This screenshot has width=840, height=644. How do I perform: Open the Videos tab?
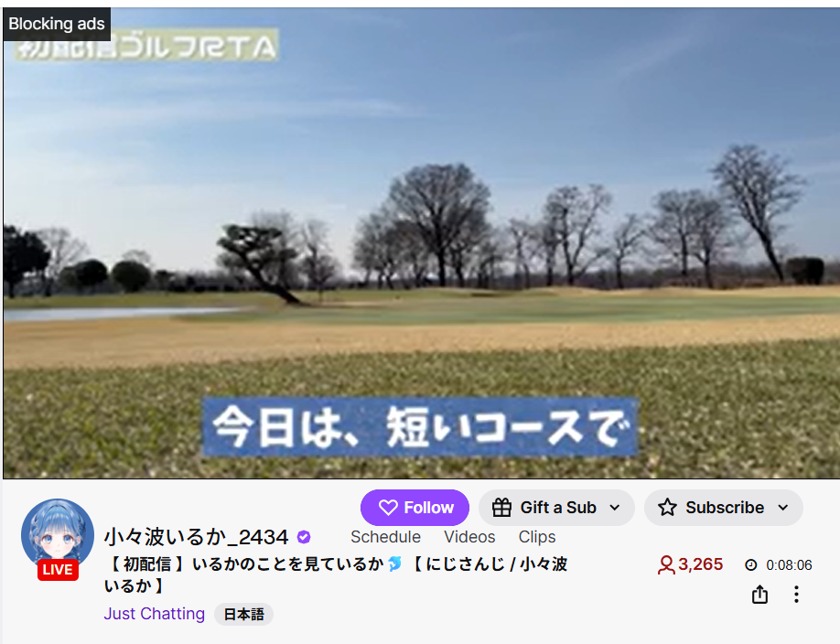click(x=469, y=537)
